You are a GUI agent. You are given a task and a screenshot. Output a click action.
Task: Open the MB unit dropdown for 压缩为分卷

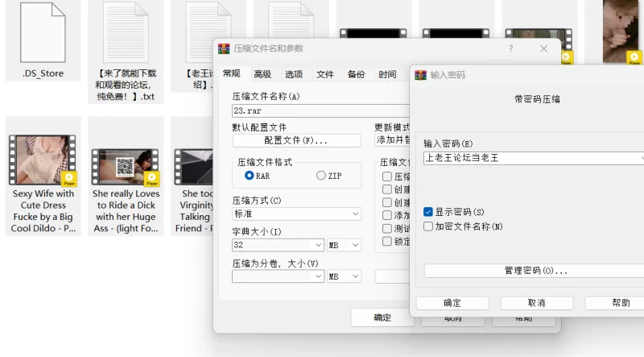click(344, 276)
